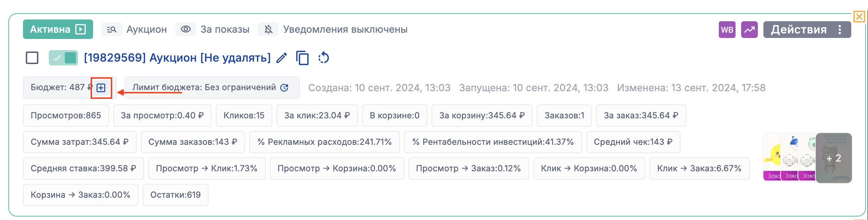
Task: Click the yellow duck product thumbnail
Action: coord(772,157)
